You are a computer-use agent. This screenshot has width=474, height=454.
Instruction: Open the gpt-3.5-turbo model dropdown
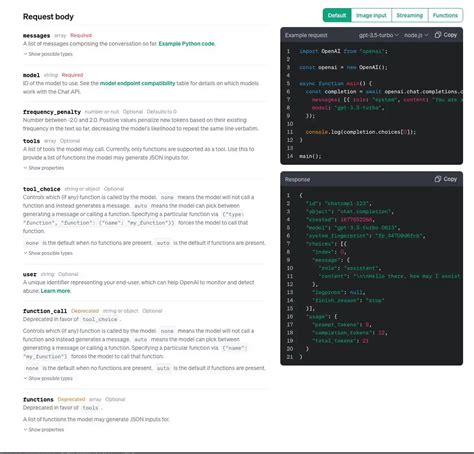tap(379, 35)
